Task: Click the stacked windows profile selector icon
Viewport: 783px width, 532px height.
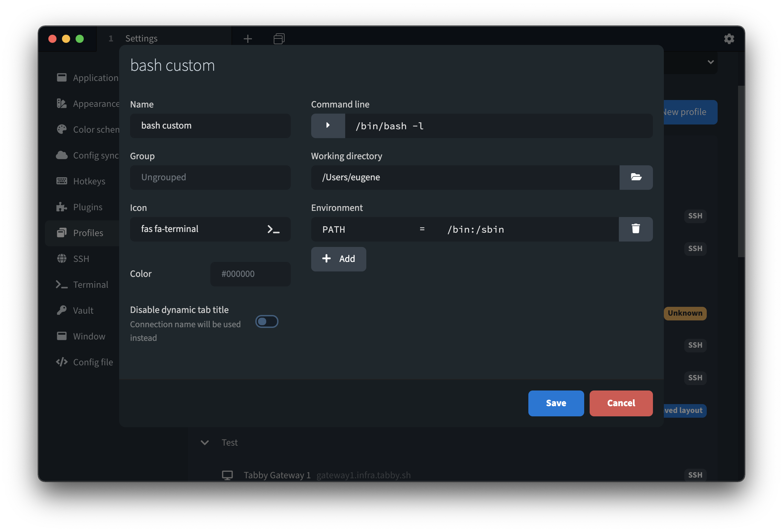Action: click(x=279, y=39)
